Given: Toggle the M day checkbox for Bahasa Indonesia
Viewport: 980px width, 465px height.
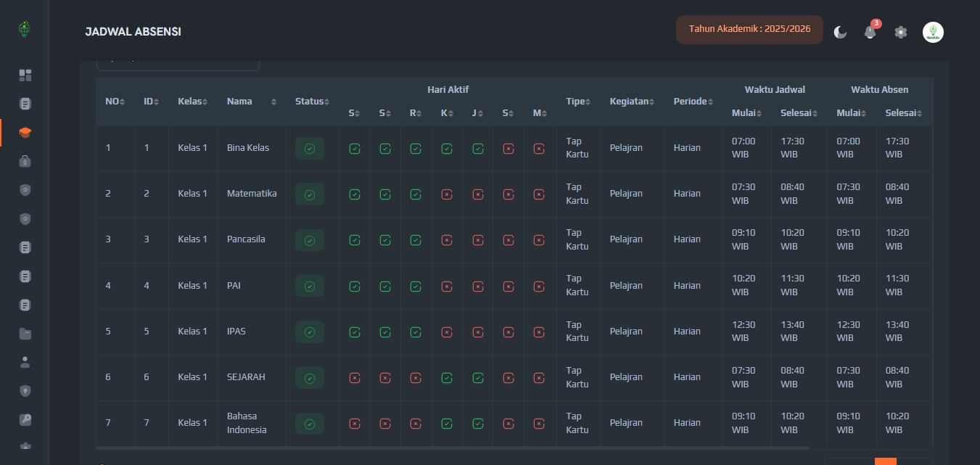Looking at the screenshot, I should (539, 424).
